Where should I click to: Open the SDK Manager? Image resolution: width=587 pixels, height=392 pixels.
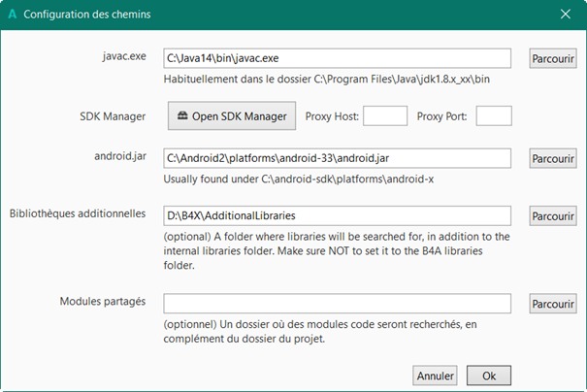(x=232, y=116)
